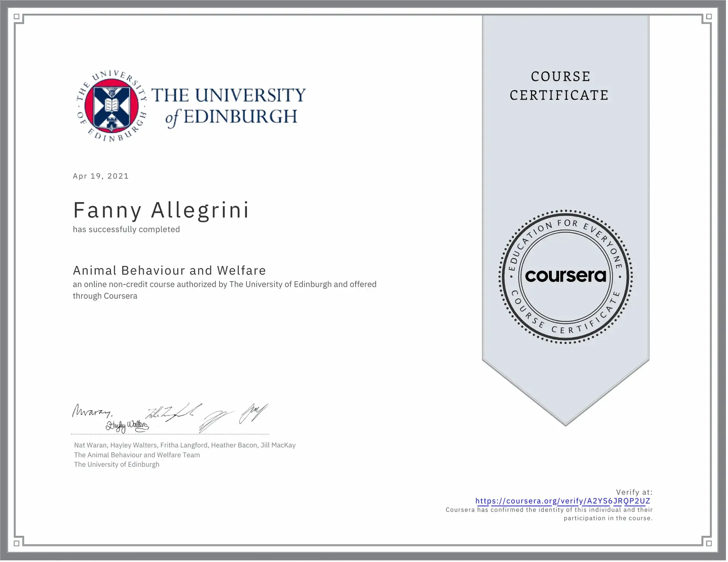Click 'The Animal Behaviour and Welfare Team' line
This screenshot has width=728, height=562.
pos(137,456)
